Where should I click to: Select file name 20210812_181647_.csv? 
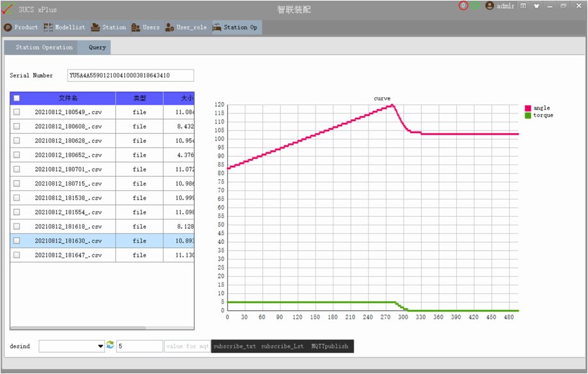coord(68,255)
